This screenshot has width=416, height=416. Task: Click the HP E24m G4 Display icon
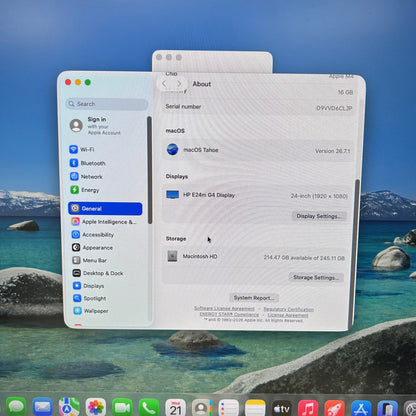click(x=172, y=194)
